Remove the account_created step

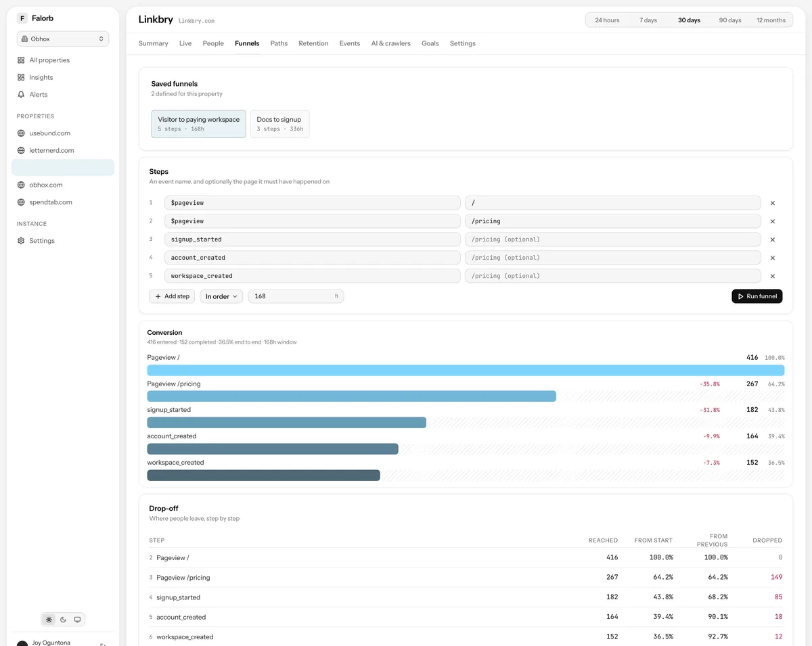pyautogui.click(x=773, y=258)
